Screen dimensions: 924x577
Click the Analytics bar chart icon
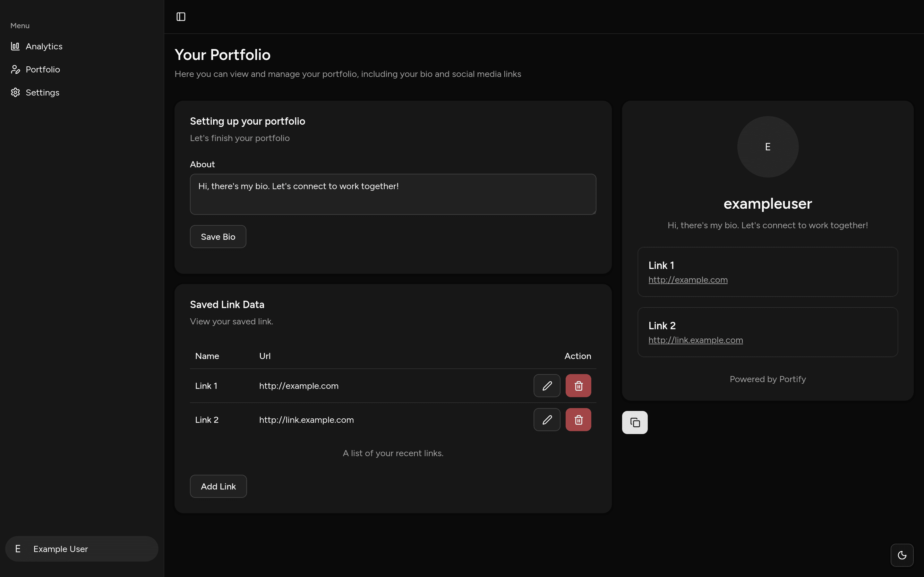(15, 46)
